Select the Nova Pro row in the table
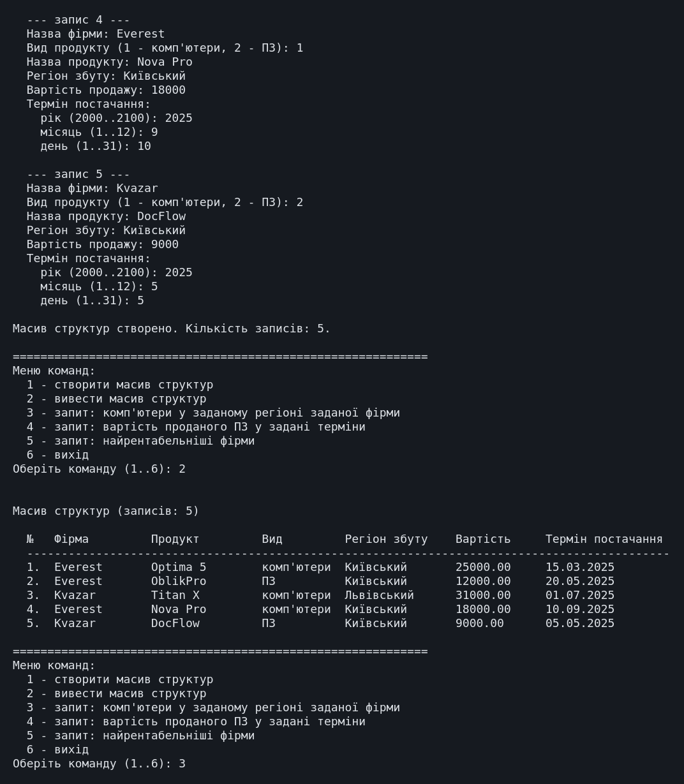Image resolution: width=684 pixels, height=784 pixels. coord(320,609)
